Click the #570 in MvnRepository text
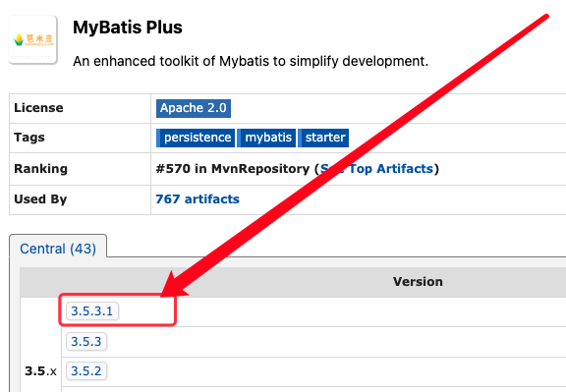The height and width of the screenshot is (392, 566). click(x=233, y=169)
